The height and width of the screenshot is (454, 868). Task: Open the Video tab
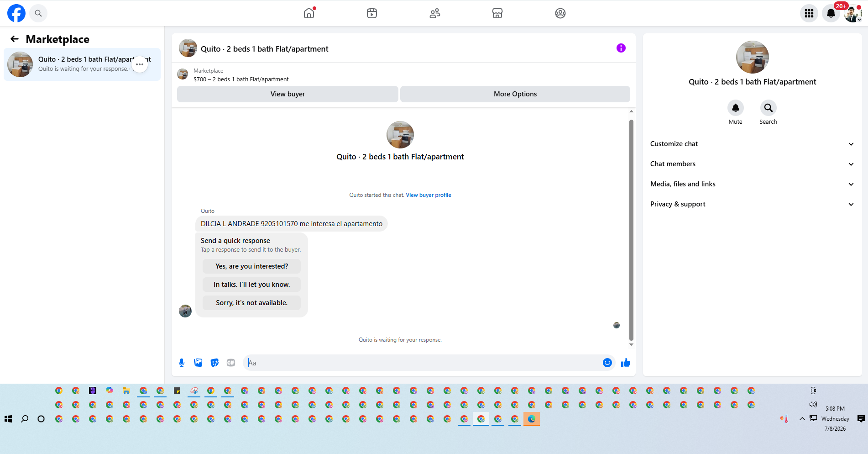[372, 13]
